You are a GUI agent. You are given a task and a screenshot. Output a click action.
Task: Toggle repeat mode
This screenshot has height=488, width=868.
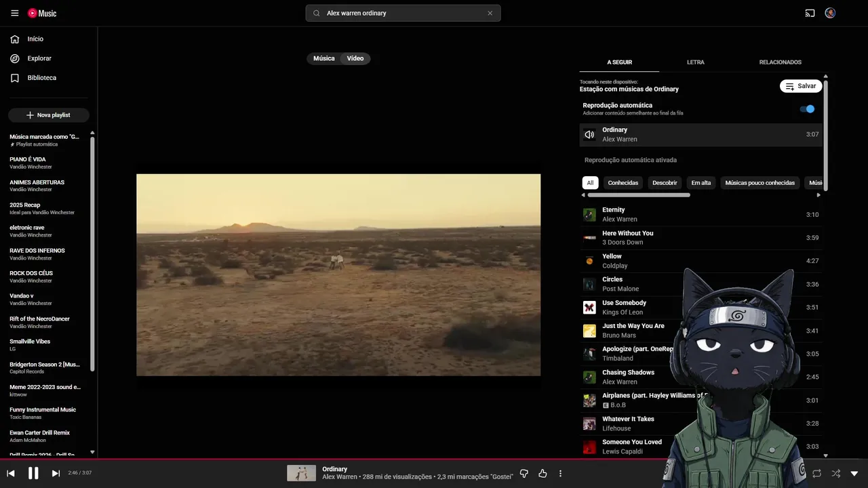tap(816, 473)
